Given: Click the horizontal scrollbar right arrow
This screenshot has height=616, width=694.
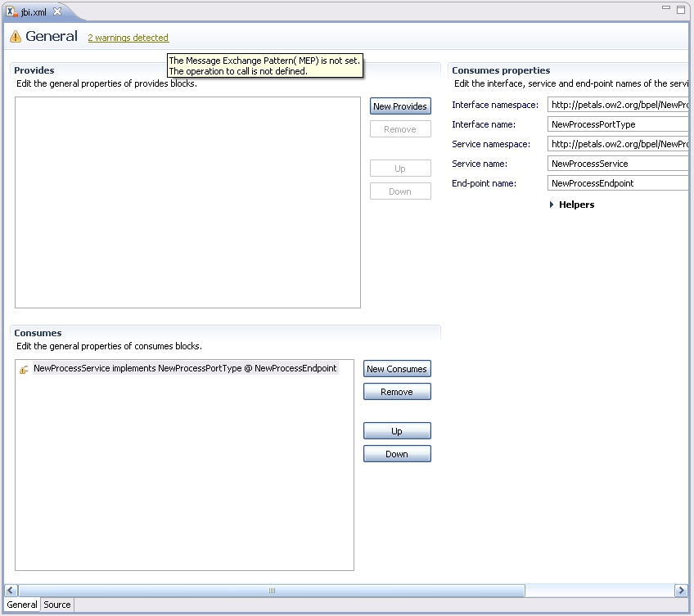Looking at the screenshot, I should 680,590.
